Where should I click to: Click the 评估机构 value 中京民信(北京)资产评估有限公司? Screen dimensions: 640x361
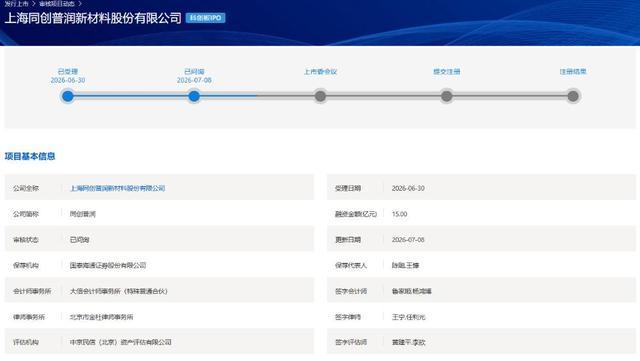point(120,342)
